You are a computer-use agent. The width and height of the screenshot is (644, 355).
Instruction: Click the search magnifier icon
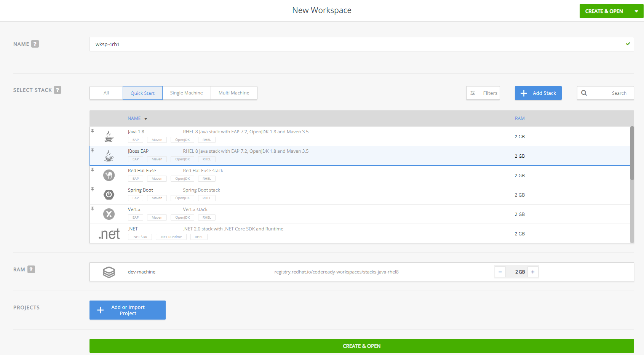584,93
